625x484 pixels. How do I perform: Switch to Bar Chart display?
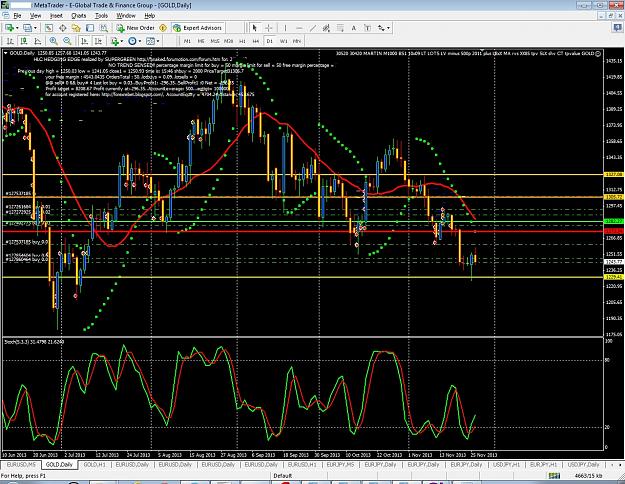coord(10,41)
